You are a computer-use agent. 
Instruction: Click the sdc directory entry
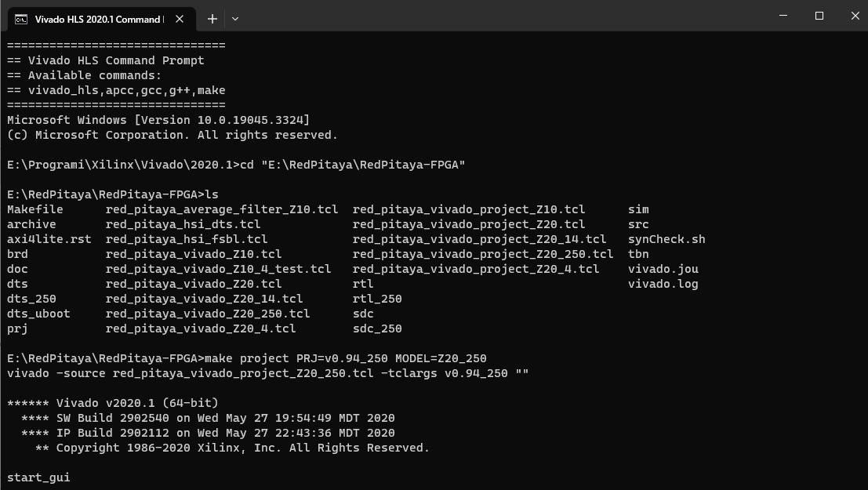point(363,314)
